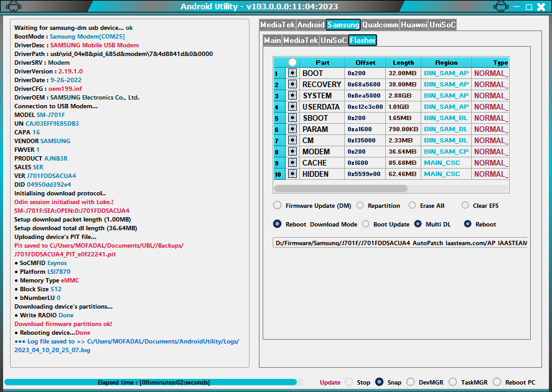This screenshot has width=552, height=392.
Task: Close the Android Utility window
Action: click(541, 7)
